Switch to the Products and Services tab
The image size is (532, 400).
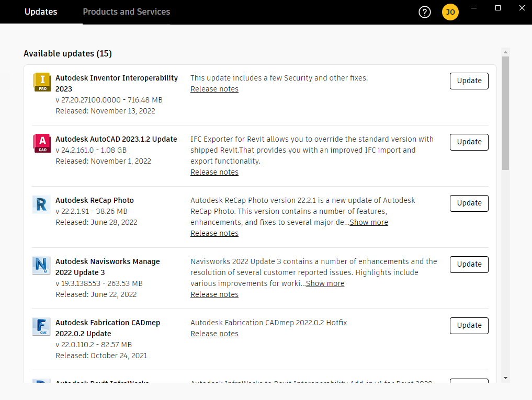pyautogui.click(x=127, y=12)
